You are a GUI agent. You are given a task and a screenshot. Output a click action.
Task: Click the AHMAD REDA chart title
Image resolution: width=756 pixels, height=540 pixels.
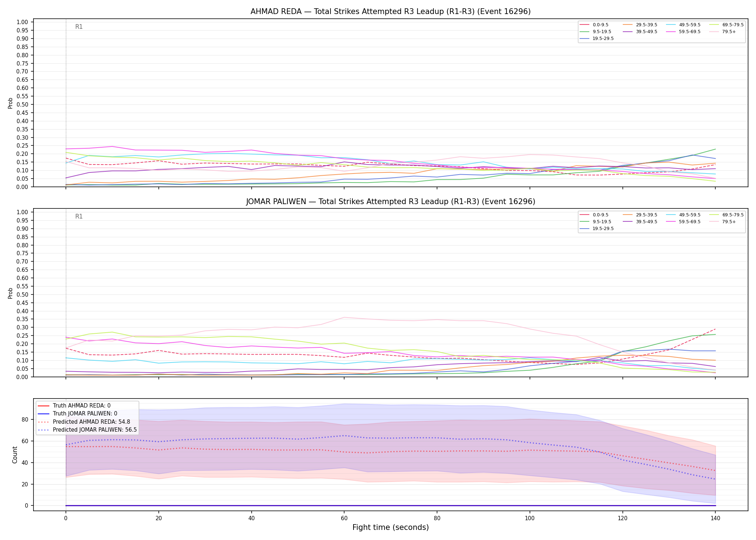(391, 12)
